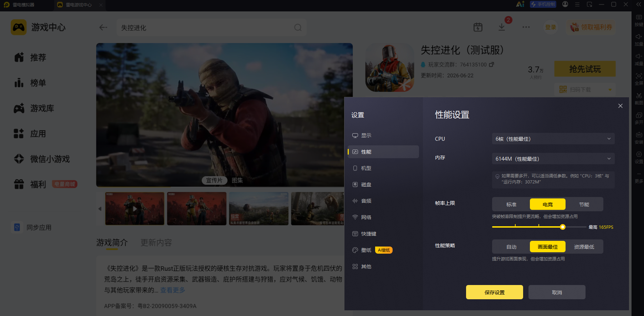Open 显示 display settings
644x316 pixels.
383,135
